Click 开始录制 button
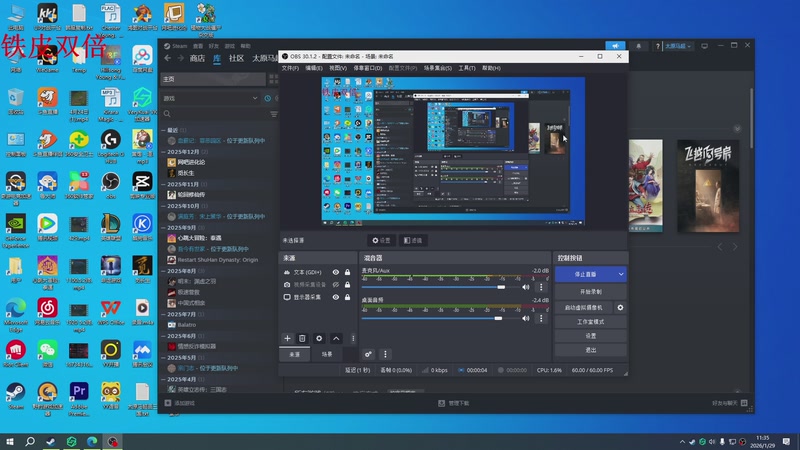 click(591, 292)
